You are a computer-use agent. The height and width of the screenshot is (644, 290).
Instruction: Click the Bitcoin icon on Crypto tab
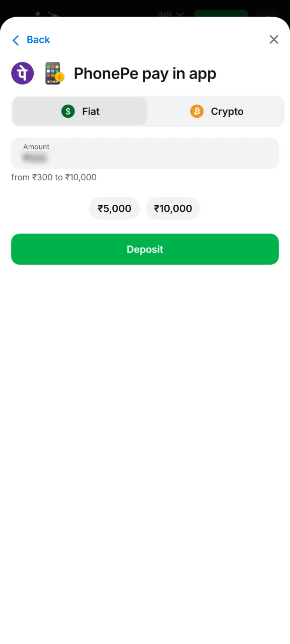[197, 111]
